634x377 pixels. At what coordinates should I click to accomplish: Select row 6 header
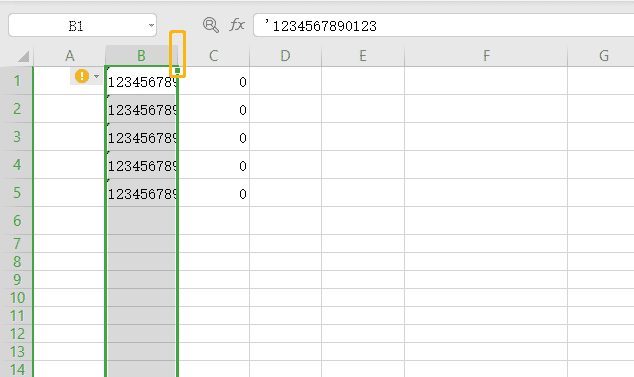(x=17, y=221)
